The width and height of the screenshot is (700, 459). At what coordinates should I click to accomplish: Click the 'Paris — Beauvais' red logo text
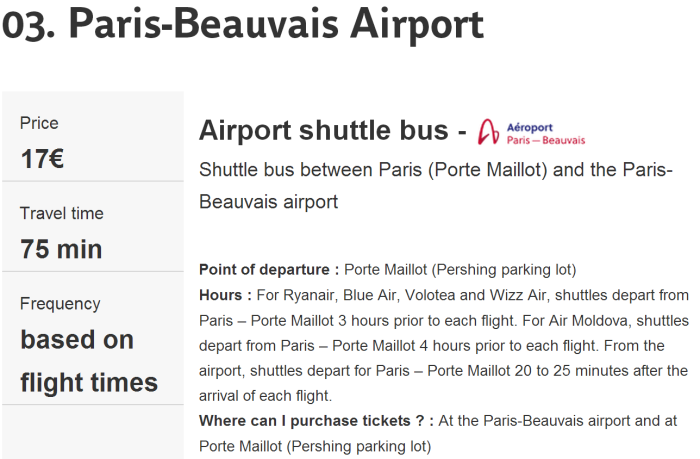[x=546, y=140]
